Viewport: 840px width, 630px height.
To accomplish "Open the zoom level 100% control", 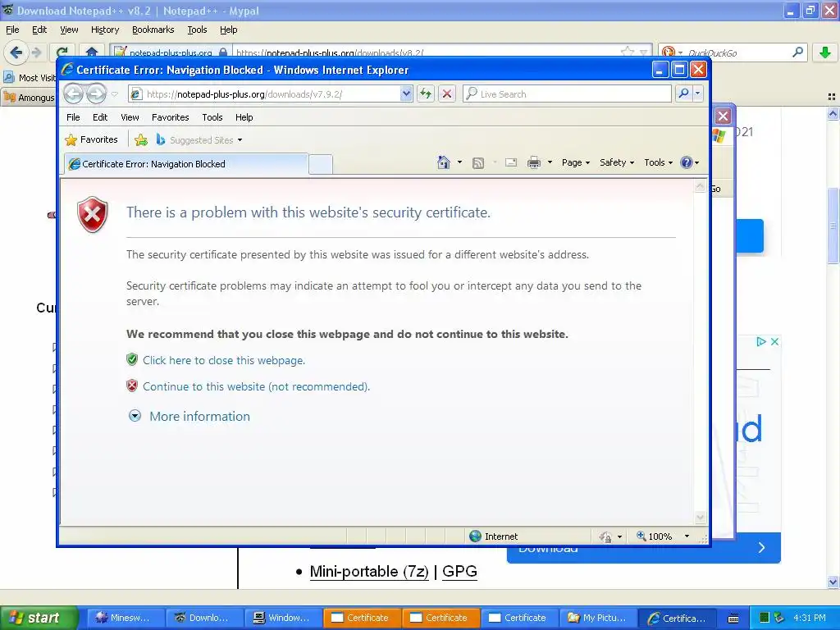I will 663,536.
